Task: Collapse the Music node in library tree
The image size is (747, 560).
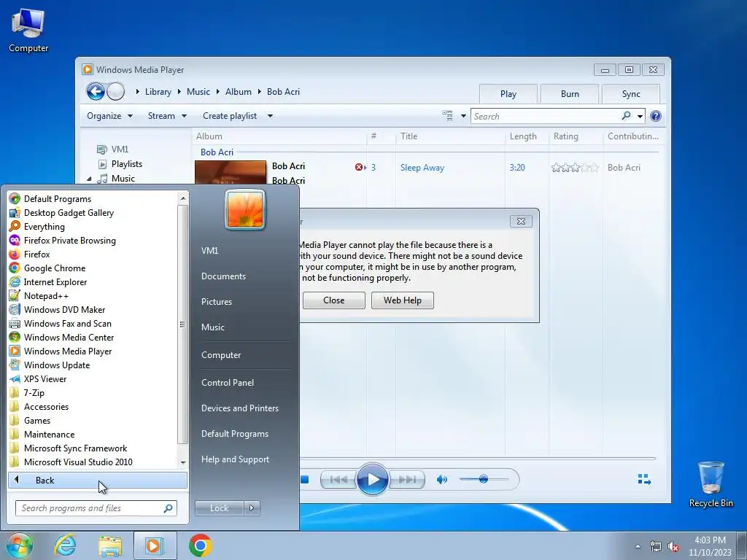Action: pyautogui.click(x=89, y=179)
